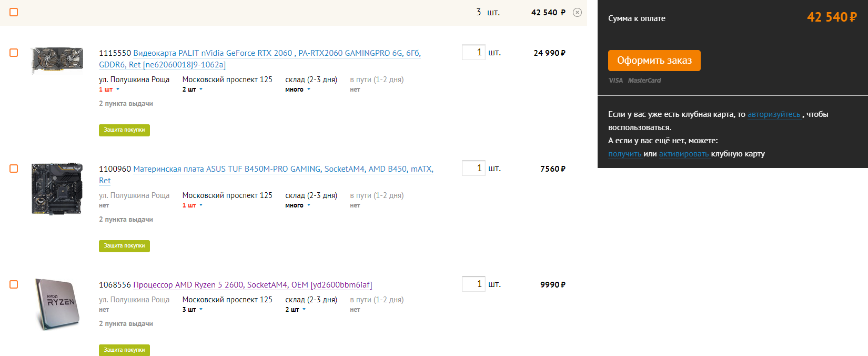Image resolution: width=868 pixels, height=356 pixels.
Task: Click 'Защита покупки' badge under the ASUS motherboard
Action: 124,246
